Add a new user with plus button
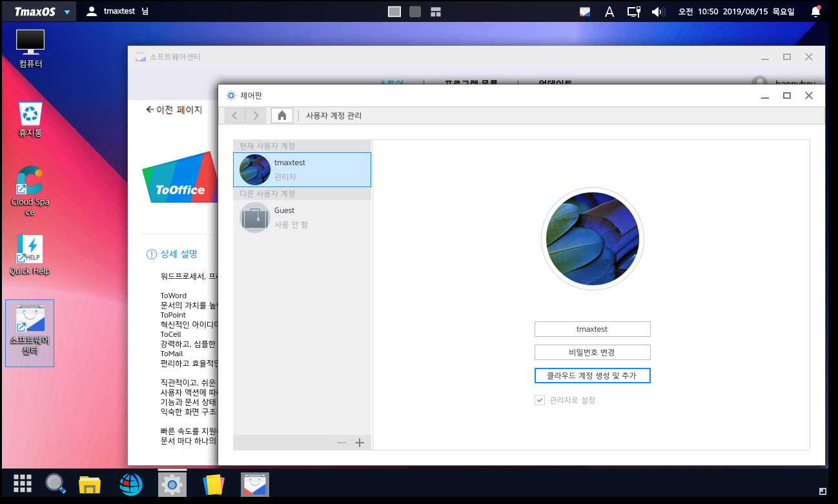 (360, 443)
